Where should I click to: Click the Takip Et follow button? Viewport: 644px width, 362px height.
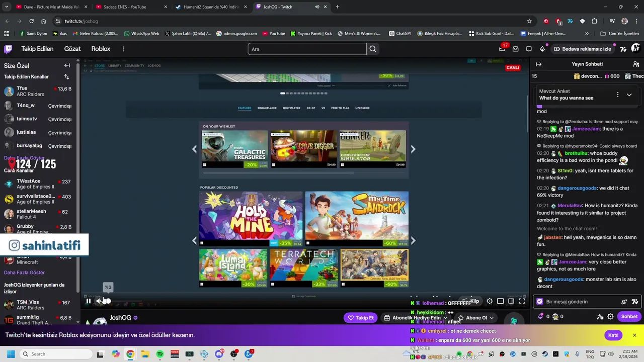click(x=361, y=318)
